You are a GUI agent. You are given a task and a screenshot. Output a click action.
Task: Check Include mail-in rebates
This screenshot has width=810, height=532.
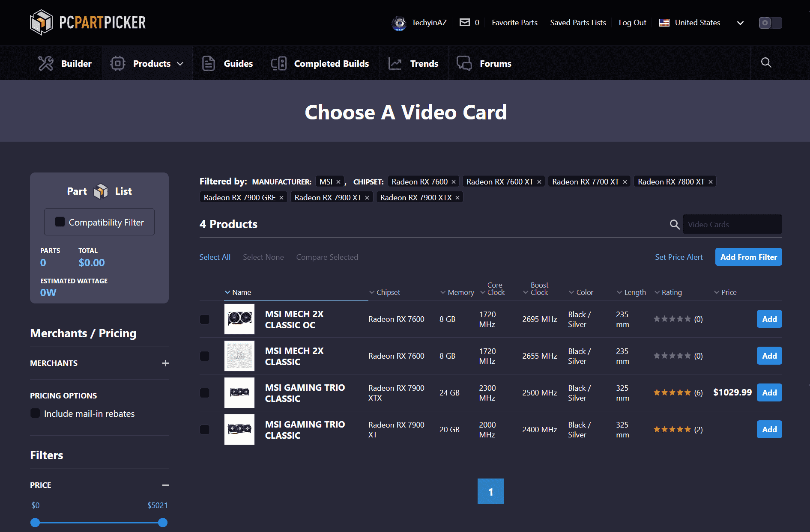(35, 413)
